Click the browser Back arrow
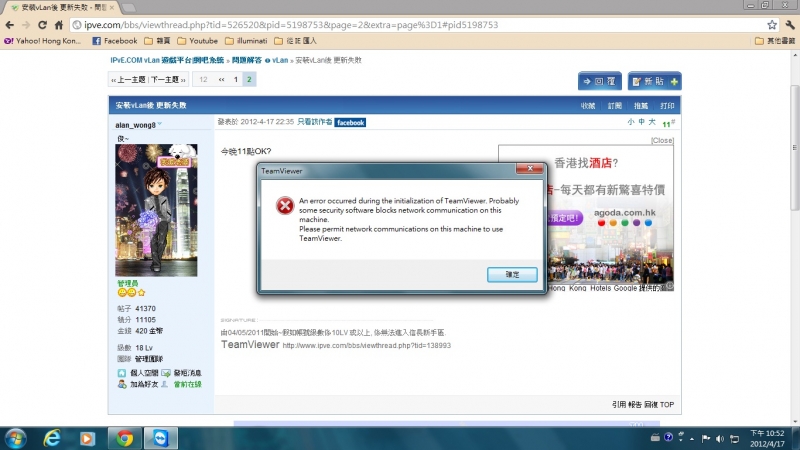Viewport: 800px width, 450px height. 10,25
